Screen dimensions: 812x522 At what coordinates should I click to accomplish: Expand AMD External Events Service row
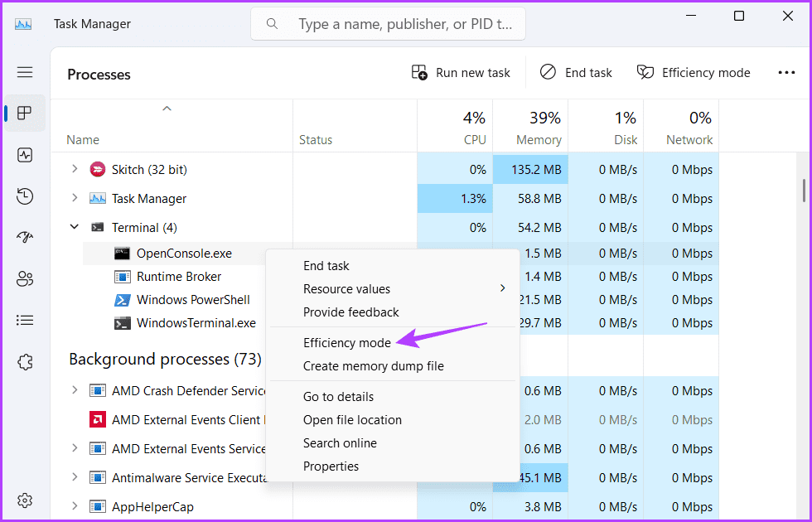(75, 448)
